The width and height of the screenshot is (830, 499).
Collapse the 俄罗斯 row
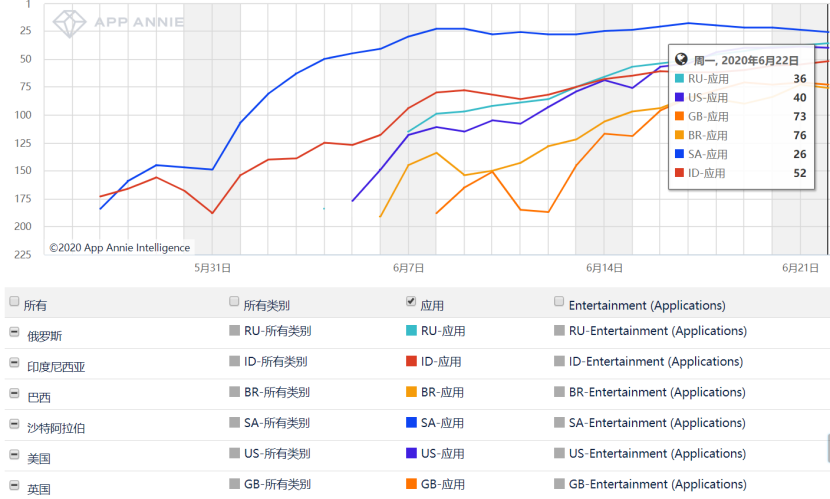(x=14, y=333)
